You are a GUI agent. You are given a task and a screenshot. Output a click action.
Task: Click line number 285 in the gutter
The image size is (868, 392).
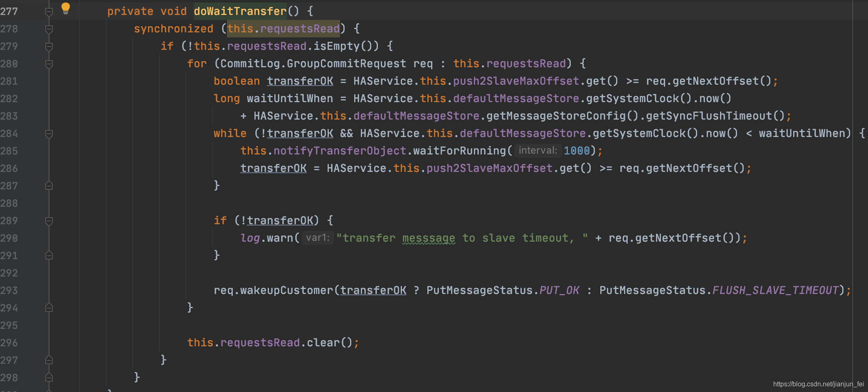(9, 151)
